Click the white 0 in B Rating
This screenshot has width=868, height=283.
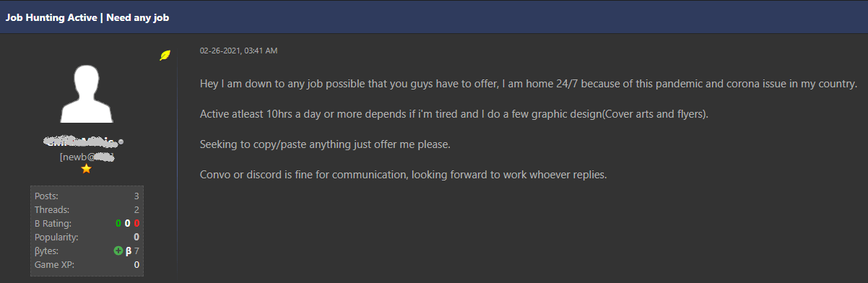[127, 223]
